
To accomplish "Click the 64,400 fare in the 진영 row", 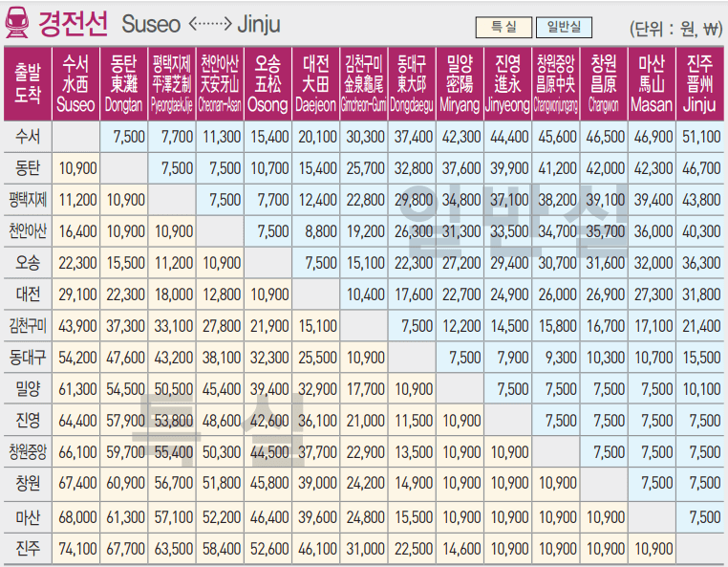I will coord(77,421).
